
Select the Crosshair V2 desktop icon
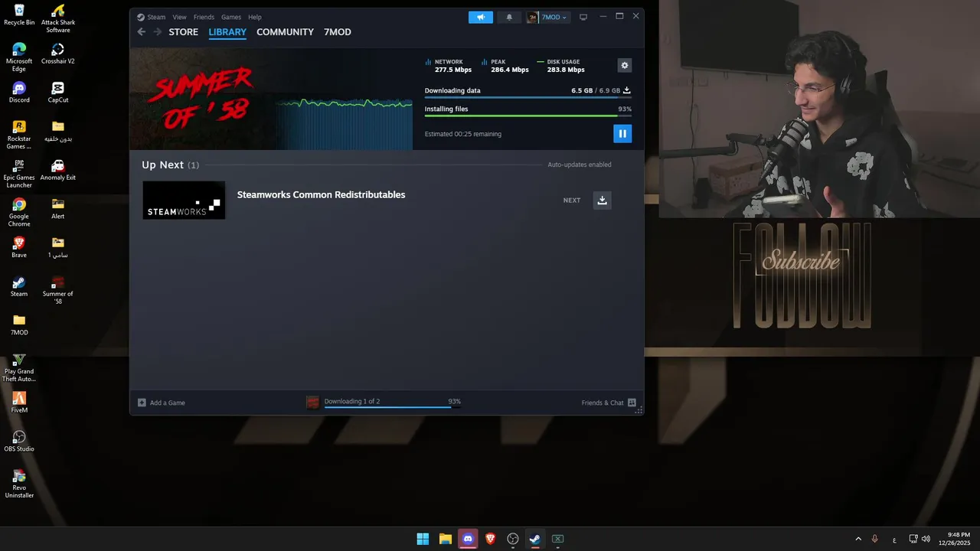[58, 54]
